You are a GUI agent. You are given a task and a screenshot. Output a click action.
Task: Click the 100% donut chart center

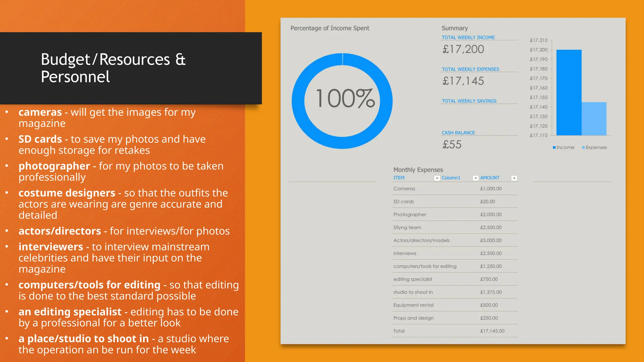[345, 99]
